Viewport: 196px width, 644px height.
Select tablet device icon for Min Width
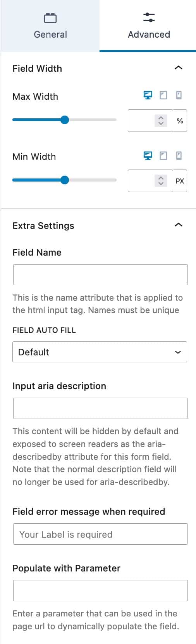pos(163,156)
